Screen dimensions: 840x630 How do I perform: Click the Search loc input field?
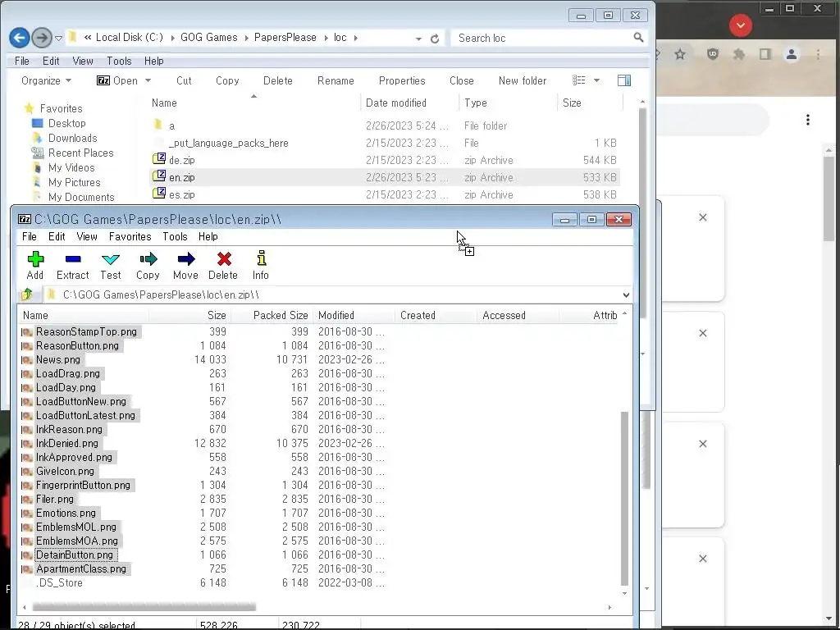point(541,38)
